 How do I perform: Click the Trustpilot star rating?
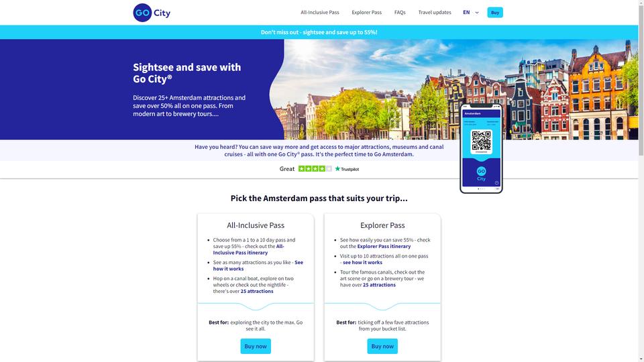tap(315, 169)
